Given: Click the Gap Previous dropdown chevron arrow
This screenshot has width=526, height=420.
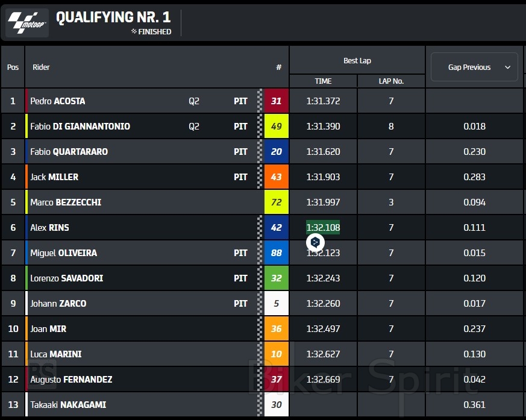Looking at the screenshot, I should pyautogui.click(x=507, y=67).
